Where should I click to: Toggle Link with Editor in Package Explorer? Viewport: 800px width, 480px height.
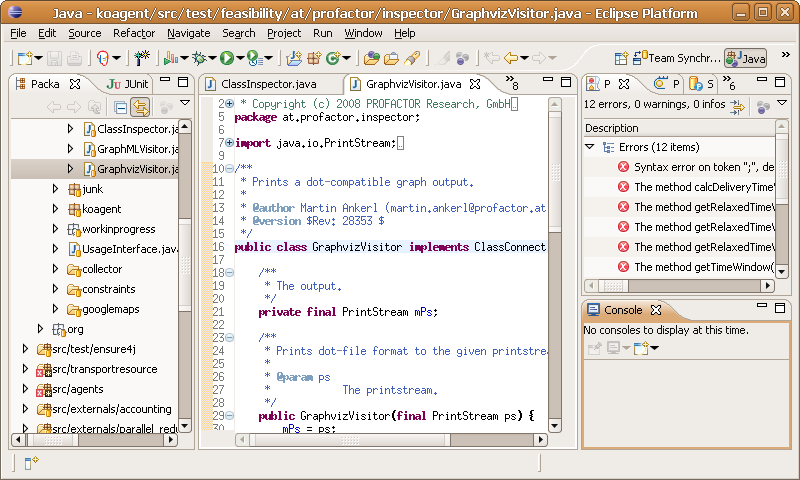140,108
